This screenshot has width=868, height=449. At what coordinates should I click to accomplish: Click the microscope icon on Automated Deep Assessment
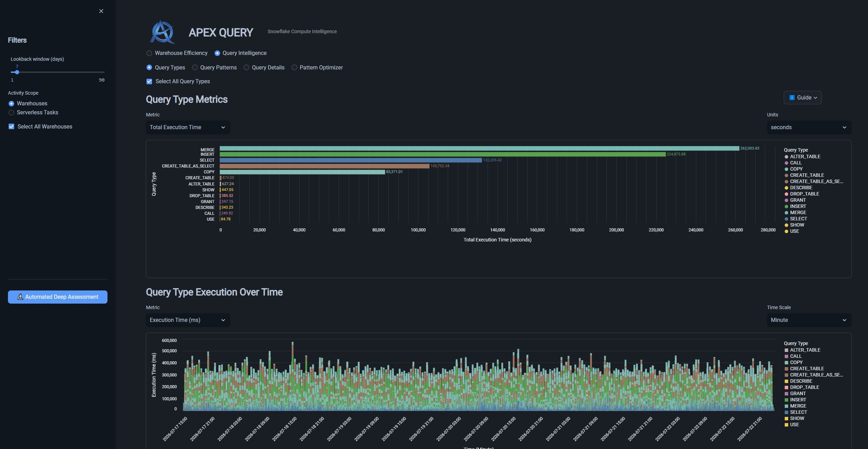(x=20, y=297)
